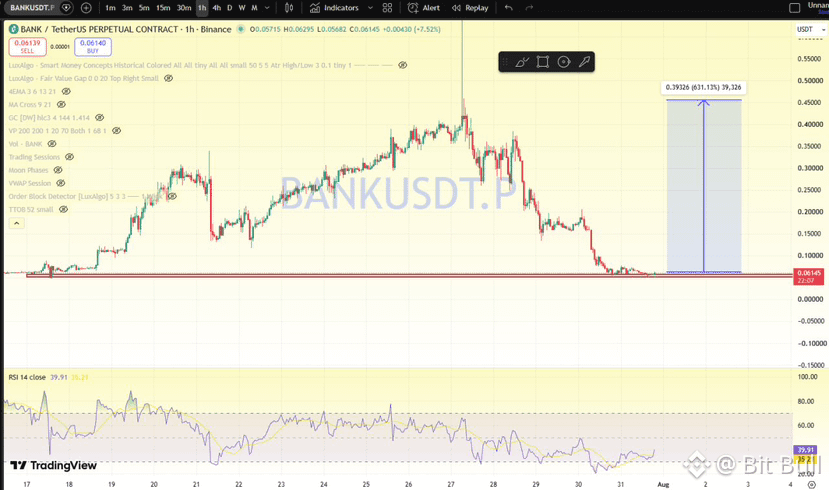Toggle visibility of GC [DW] indicator

click(x=99, y=117)
